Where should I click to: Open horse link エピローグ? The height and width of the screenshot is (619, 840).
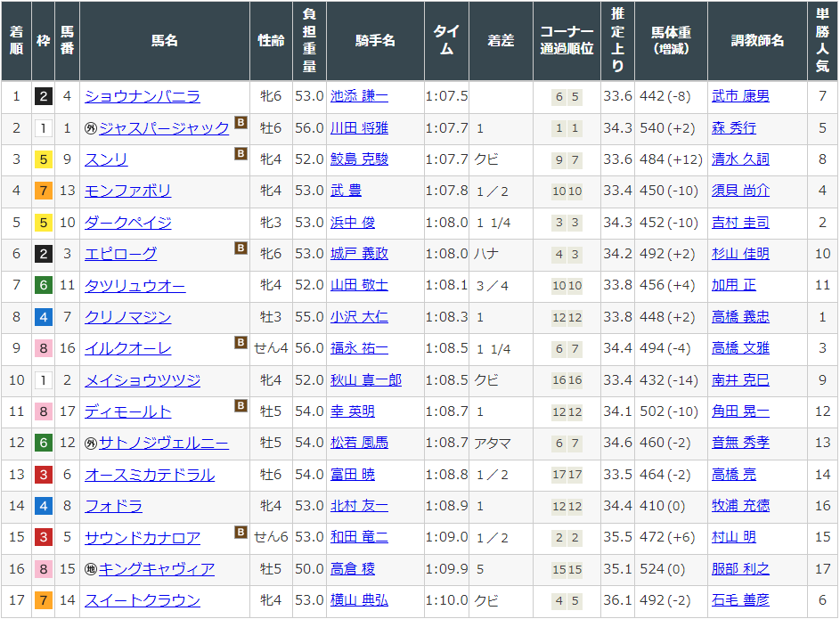pyautogui.click(x=120, y=254)
